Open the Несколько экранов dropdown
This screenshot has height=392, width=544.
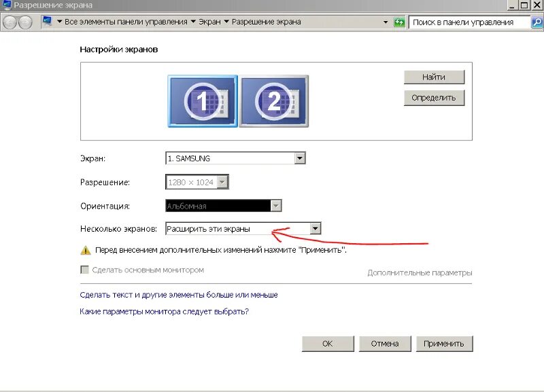(243, 229)
